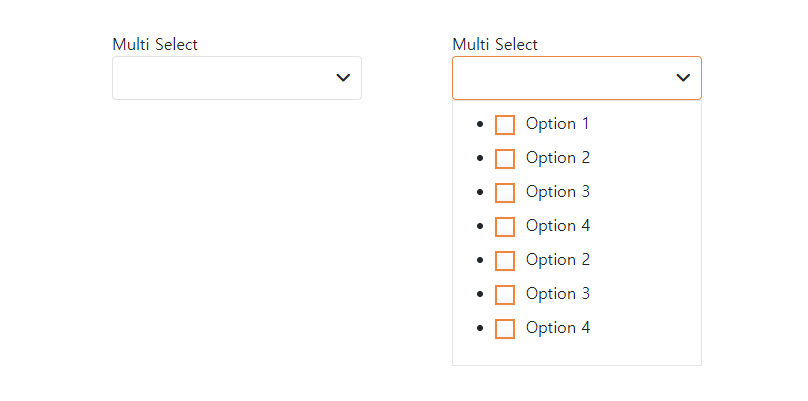
Task: Toggle the last Option 4 checkbox
Action: (x=505, y=329)
